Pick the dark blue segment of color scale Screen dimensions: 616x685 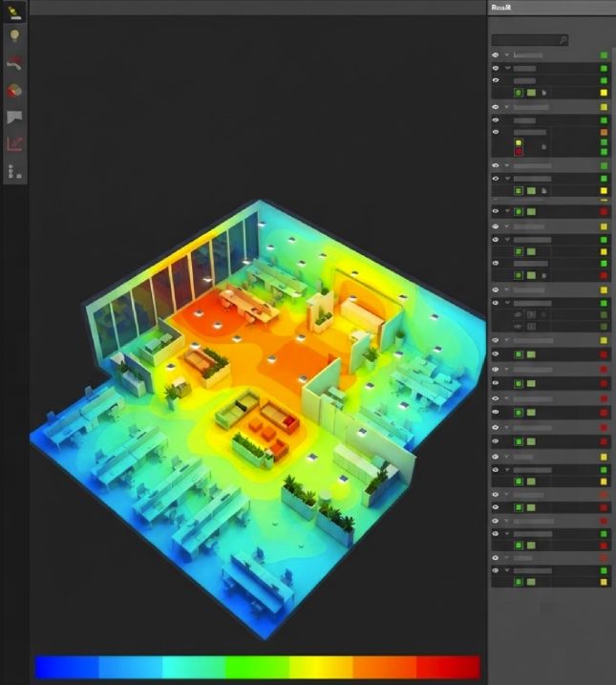(x=67, y=667)
